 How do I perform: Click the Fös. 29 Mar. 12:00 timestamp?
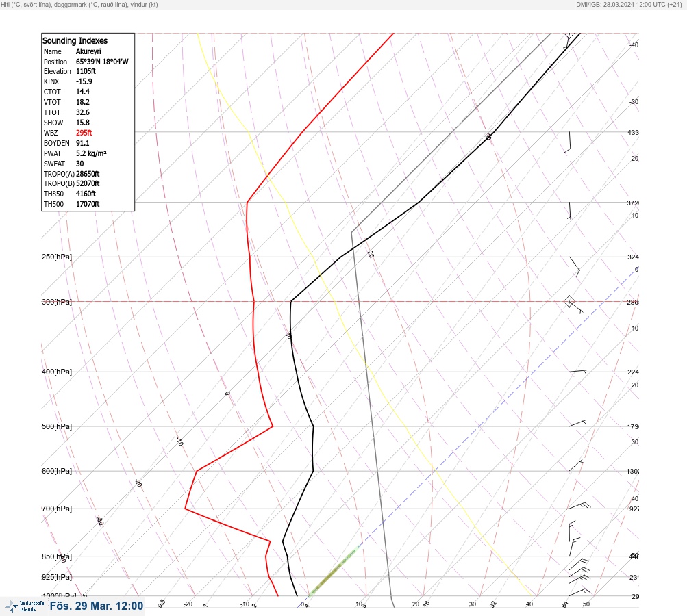point(97,606)
